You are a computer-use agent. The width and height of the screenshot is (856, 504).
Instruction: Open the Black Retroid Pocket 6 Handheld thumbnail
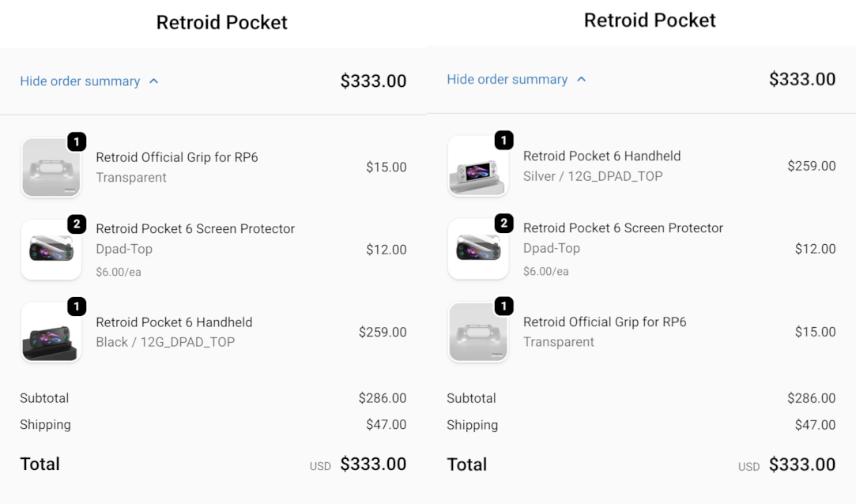(x=51, y=333)
